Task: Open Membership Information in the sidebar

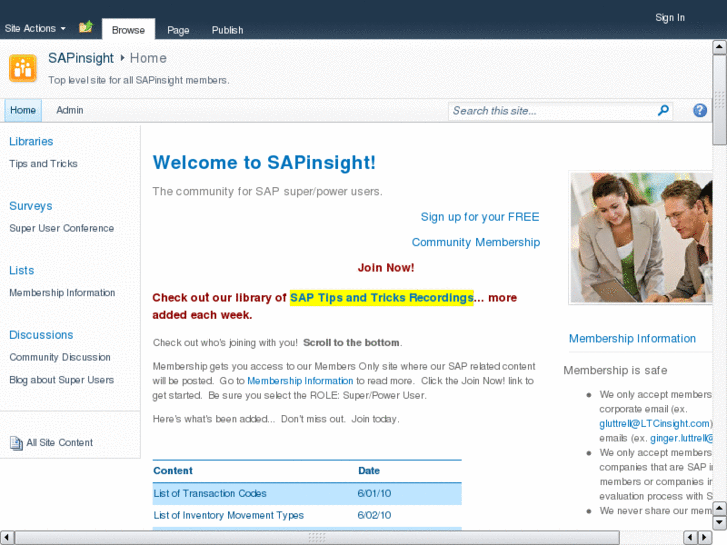Action: pyautogui.click(x=62, y=293)
